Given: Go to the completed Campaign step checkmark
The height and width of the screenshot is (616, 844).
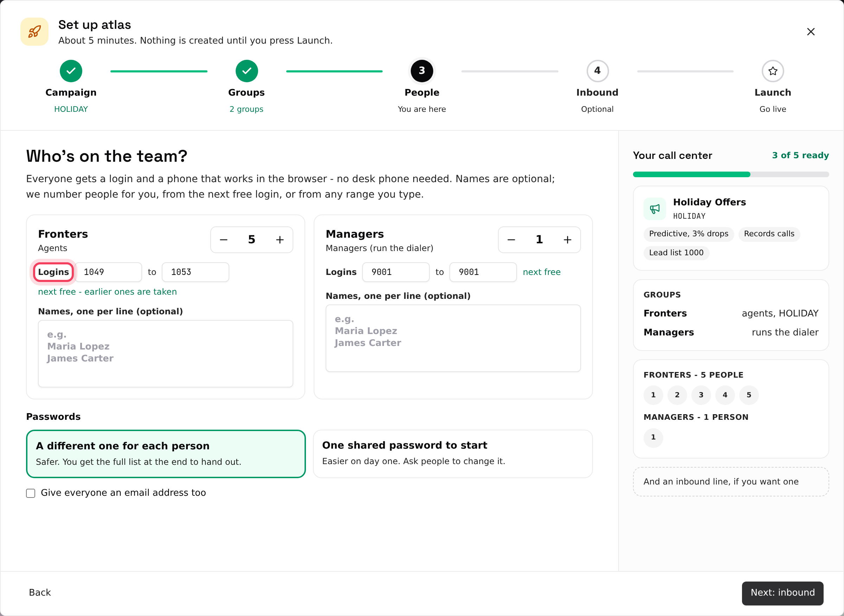Looking at the screenshot, I should 71,71.
